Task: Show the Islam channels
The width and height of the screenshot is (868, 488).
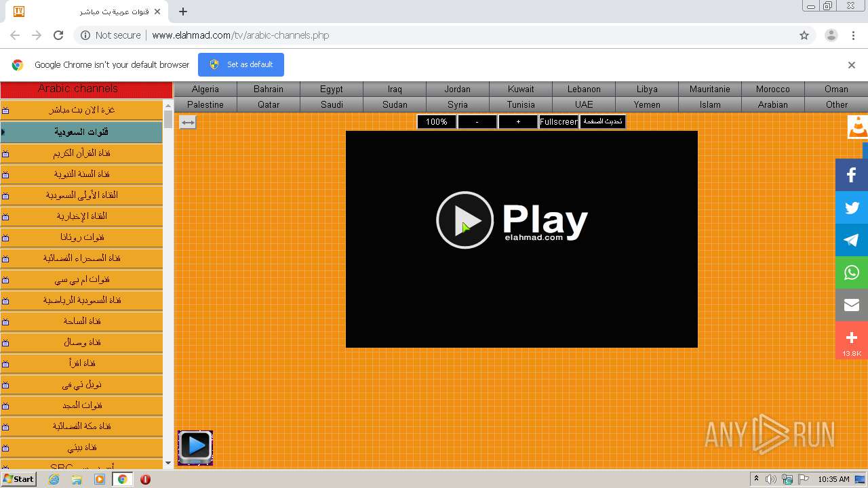Action: click(710, 104)
